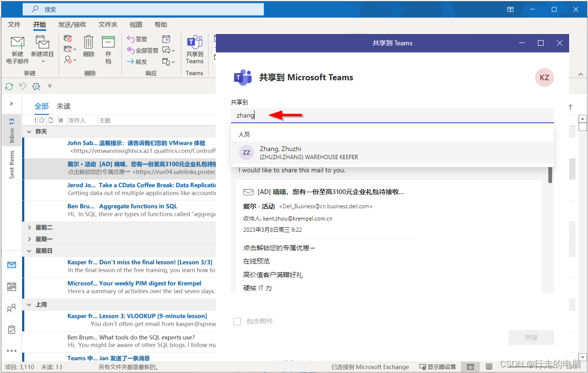Click the Ignore conversation icon in Delete group
The image size is (588, 373).
click(x=68, y=39)
